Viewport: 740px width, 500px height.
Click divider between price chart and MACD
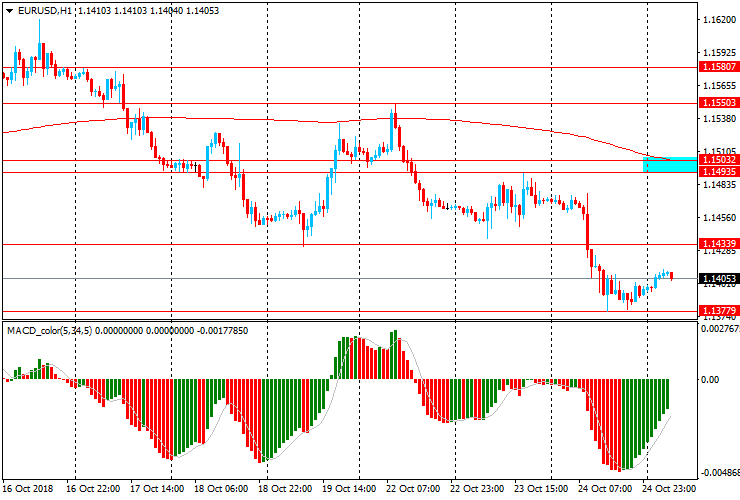pos(350,321)
